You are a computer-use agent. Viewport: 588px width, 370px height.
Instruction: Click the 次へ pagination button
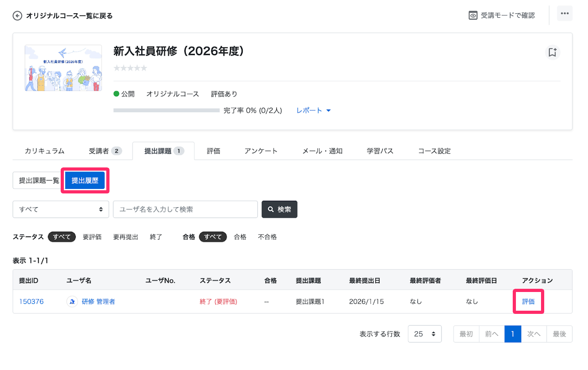coord(534,334)
